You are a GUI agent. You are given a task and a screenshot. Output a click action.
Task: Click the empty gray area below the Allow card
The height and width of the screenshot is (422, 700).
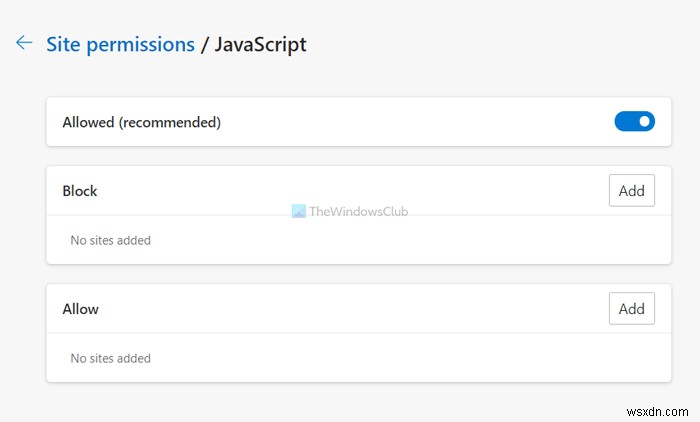[350, 402]
